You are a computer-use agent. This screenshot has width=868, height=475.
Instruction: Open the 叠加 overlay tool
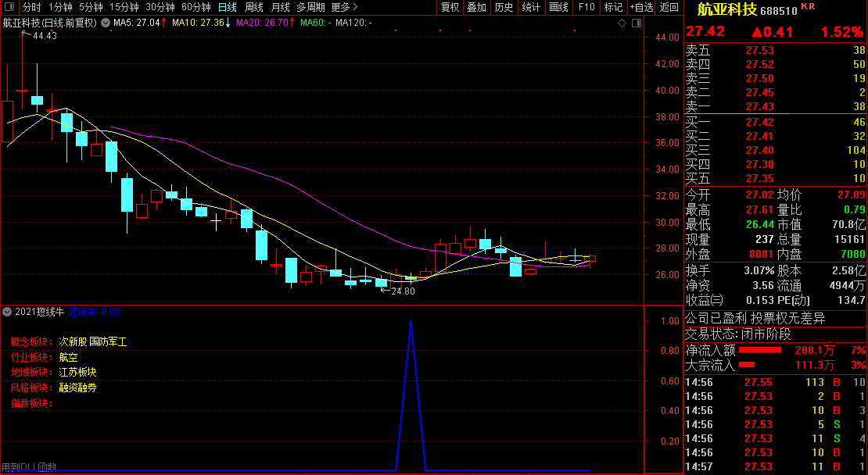pos(476,7)
